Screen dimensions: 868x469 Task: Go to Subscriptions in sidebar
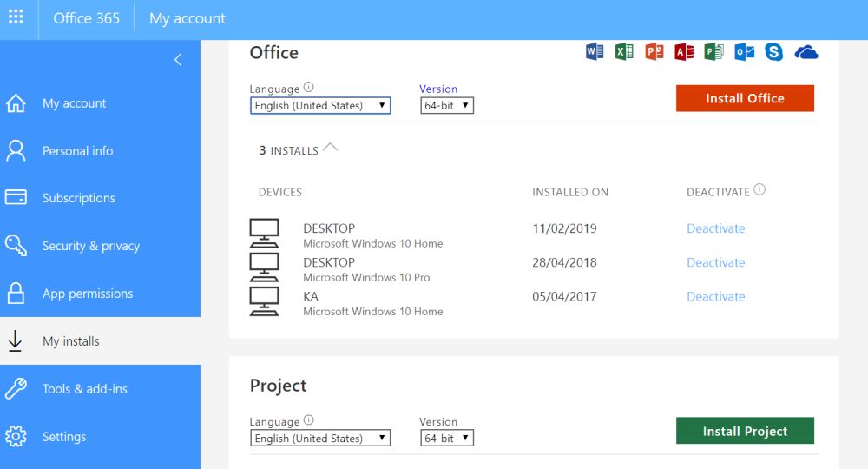point(78,198)
